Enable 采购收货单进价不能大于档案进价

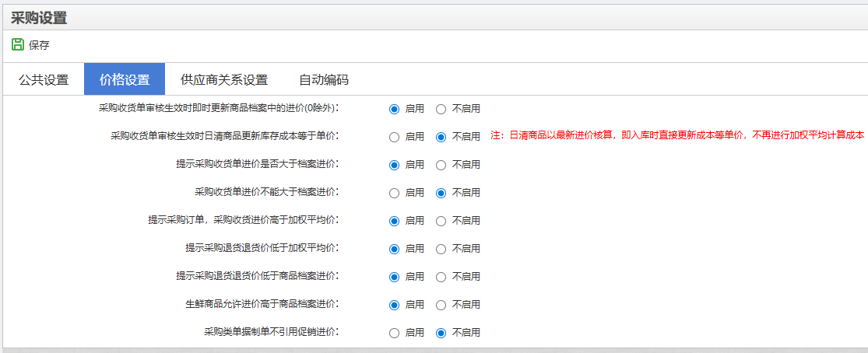(x=394, y=193)
